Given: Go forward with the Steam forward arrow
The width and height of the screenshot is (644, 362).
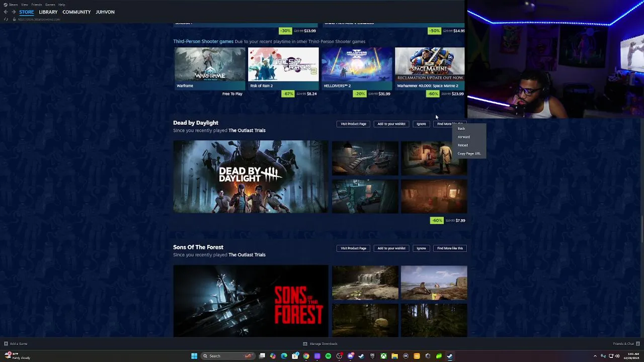Looking at the screenshot, I should pyautogui.click(x=14, y=12).
